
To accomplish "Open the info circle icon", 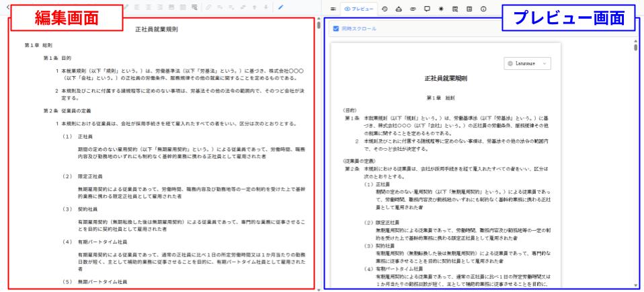I will 482,9.
